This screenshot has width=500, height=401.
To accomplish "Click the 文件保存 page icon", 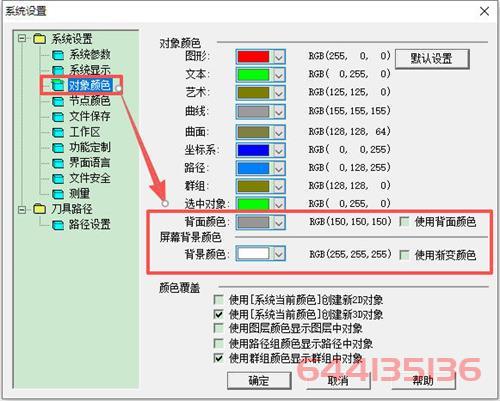I will tap(58, 117).
